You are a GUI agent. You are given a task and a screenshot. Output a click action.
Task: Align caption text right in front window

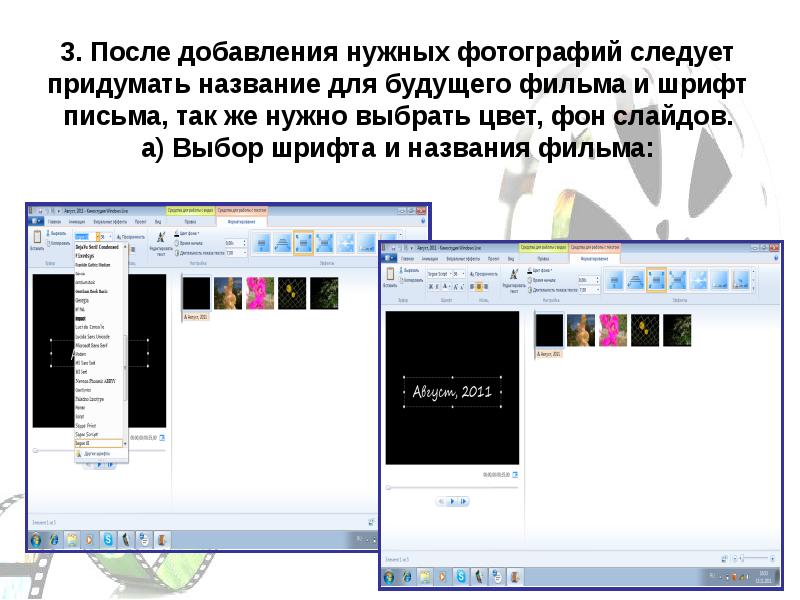(485, 287)
